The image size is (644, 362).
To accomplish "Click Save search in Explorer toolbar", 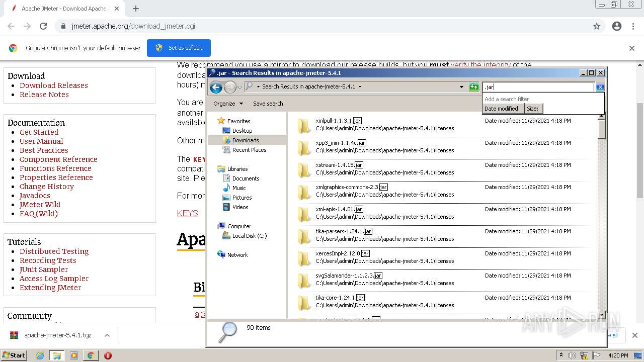I will pyautogui.click(x=268, y=104).
